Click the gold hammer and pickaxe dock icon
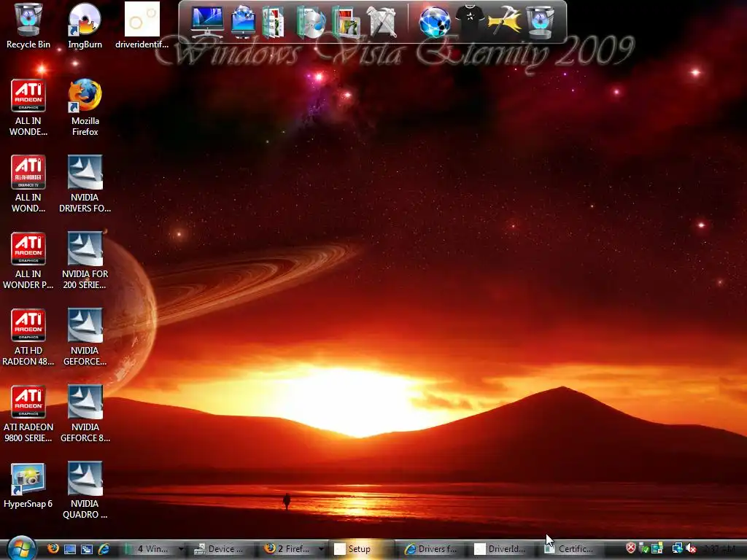Screen dimensions: 747x560 pos(505,22)
